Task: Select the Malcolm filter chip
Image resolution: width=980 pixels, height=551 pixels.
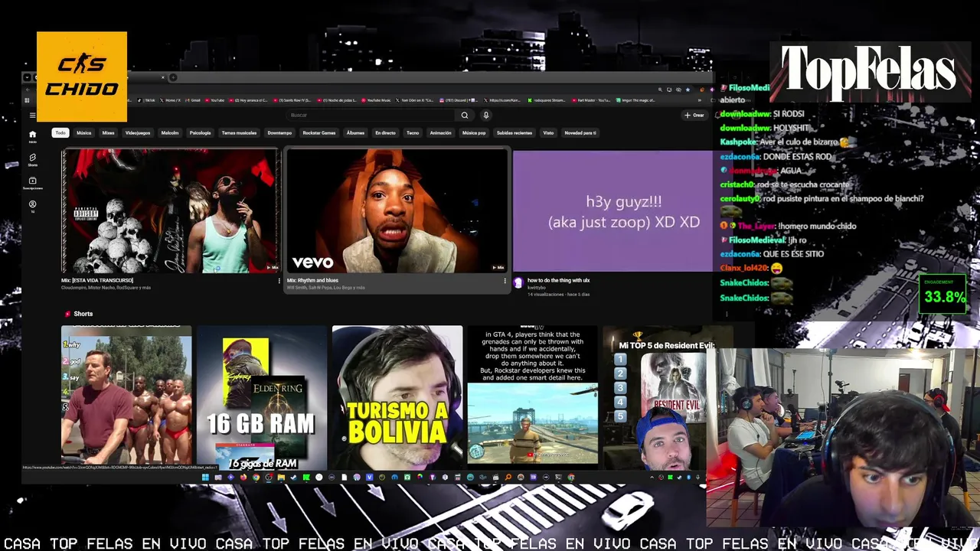Action: 170,132
